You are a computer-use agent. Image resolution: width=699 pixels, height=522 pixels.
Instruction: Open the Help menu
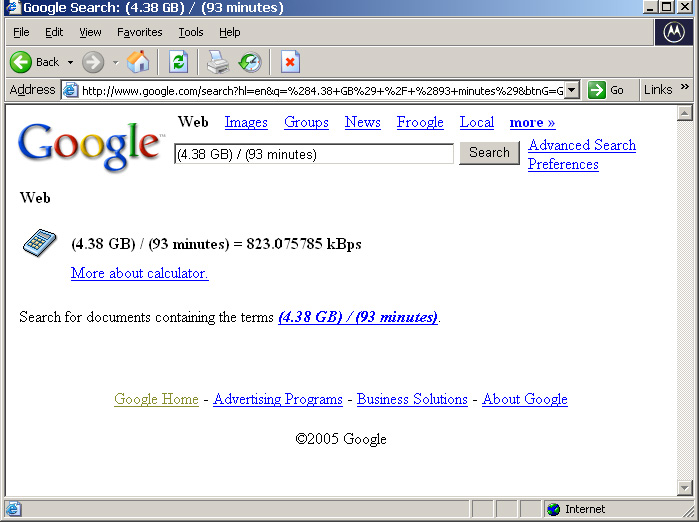pos(230,32)
